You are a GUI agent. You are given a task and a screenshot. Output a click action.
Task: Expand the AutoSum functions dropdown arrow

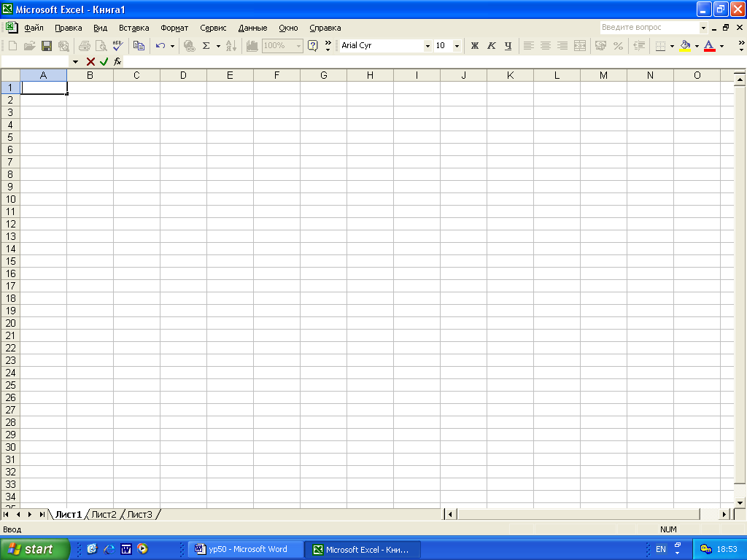(x=218, y=46)
